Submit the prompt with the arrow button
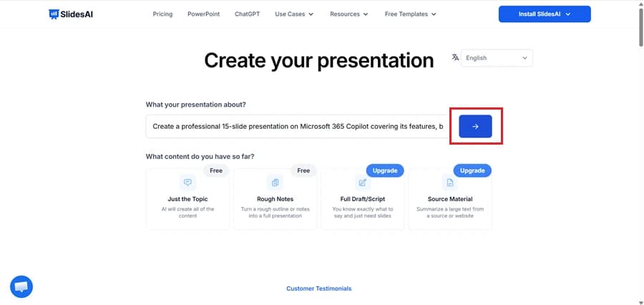 [x=475, y=126]
